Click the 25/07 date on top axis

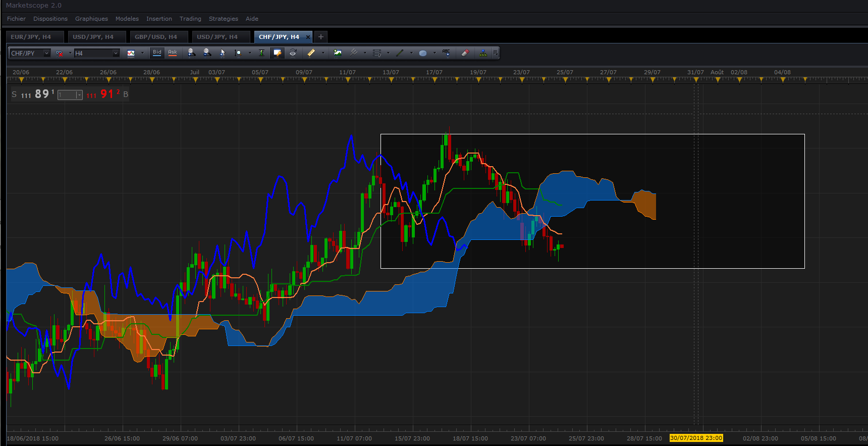coord(565,72)
